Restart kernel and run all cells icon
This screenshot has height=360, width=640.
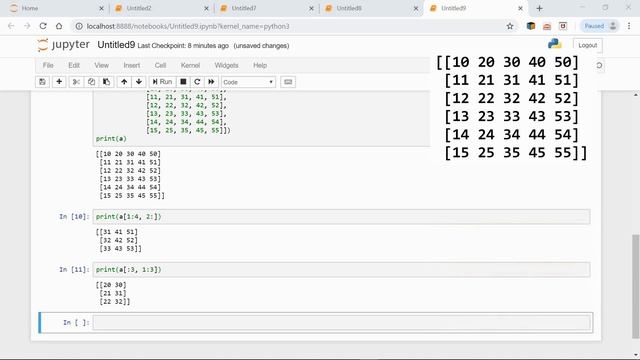(211, 82)
